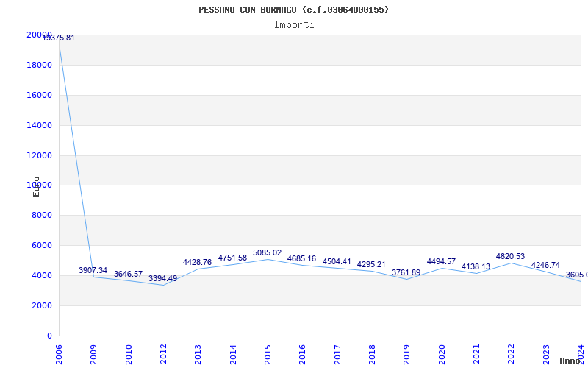Click the 14000 y-axis tick label
588x368 pixels.
pos(40,125)
